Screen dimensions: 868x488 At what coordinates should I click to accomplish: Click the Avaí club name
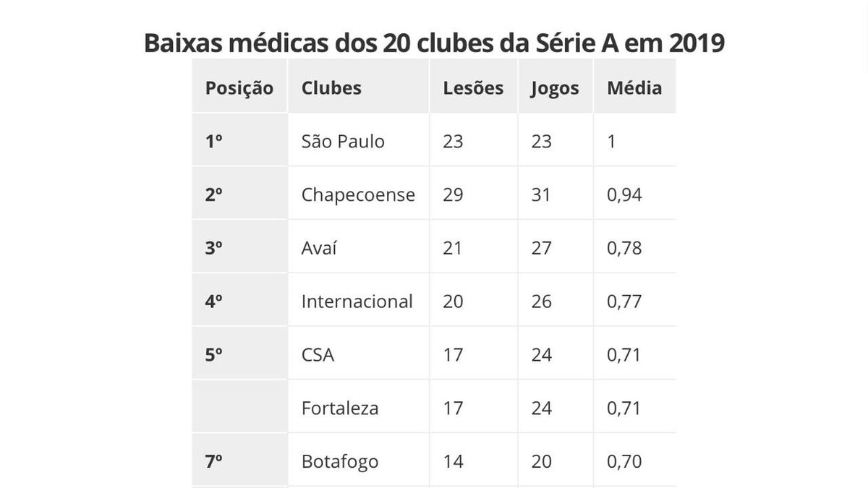(x=320, y=248)
